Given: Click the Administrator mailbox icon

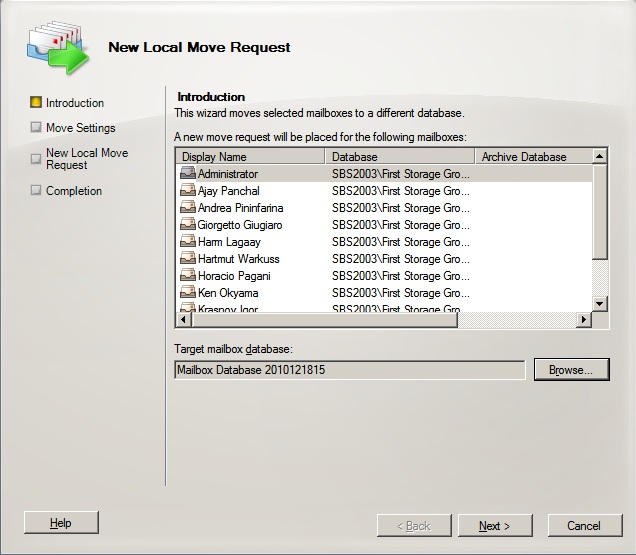Looking at the screenshot, I should 188,174.
